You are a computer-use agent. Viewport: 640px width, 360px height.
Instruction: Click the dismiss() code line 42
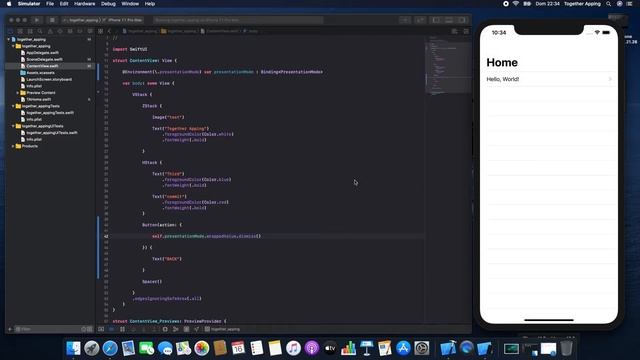pos(206,236)
